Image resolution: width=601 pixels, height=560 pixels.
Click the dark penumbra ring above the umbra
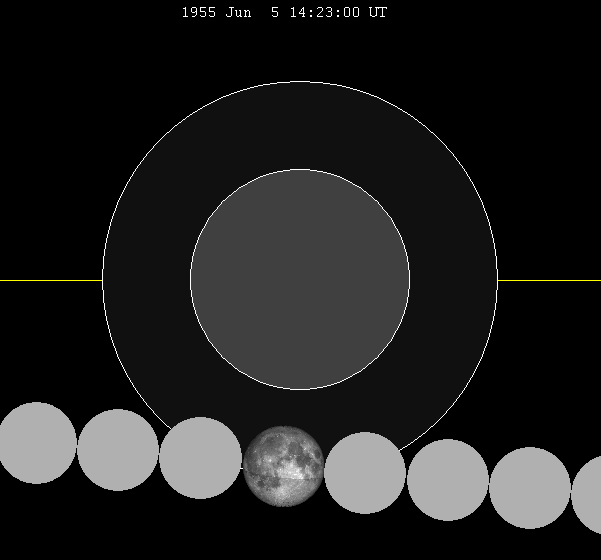(x=300, y=125)
